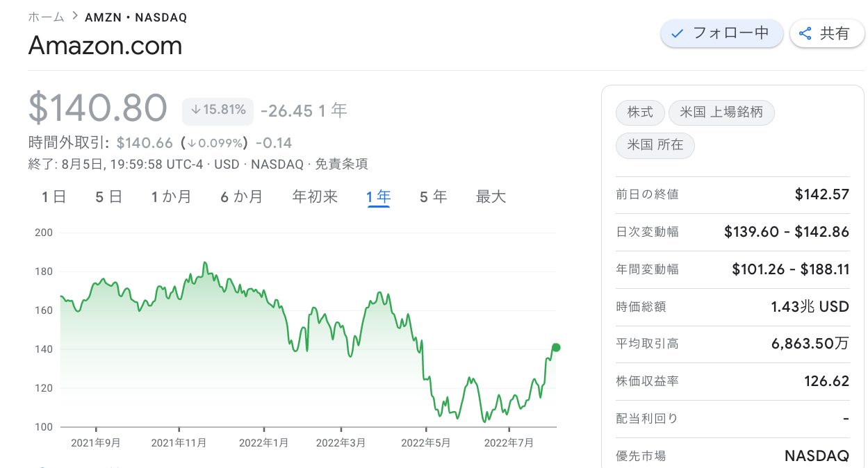Click the down arrow in 15.81% badge

pos(195,110)
